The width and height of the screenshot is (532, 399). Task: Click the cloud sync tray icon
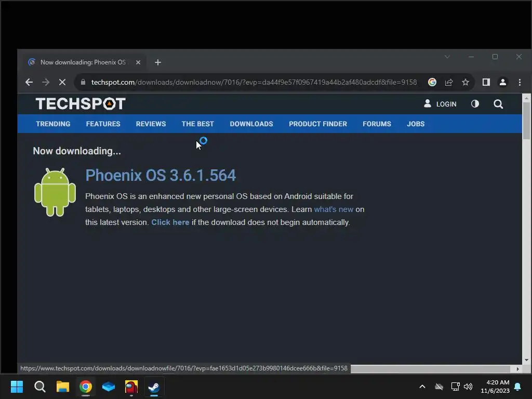[439, 387]
